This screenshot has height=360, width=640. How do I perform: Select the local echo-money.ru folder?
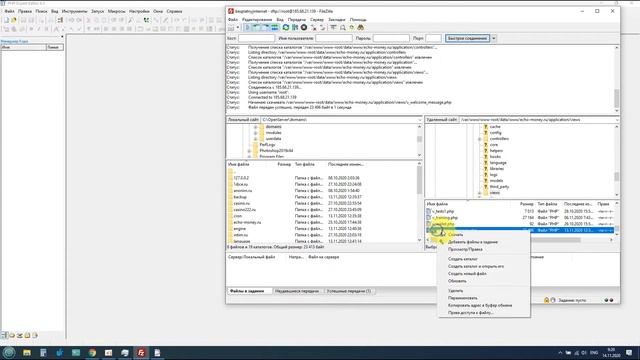pos(247,222)
